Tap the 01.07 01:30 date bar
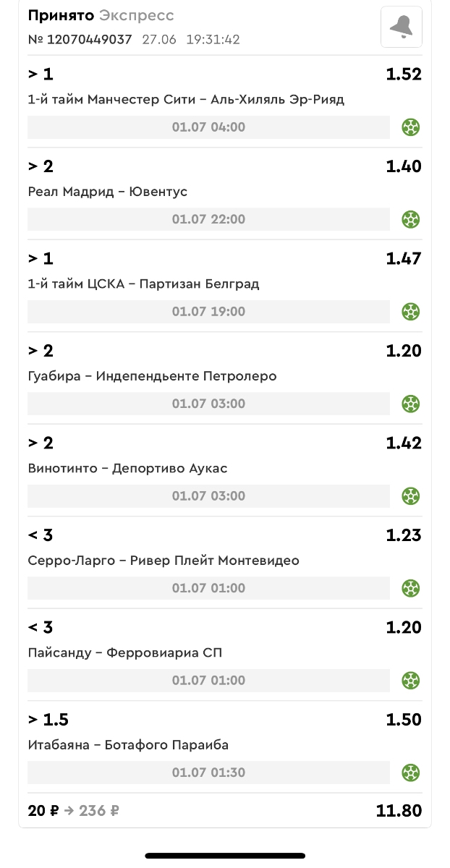Screen dimensions: 450x868 pos(208,773)
